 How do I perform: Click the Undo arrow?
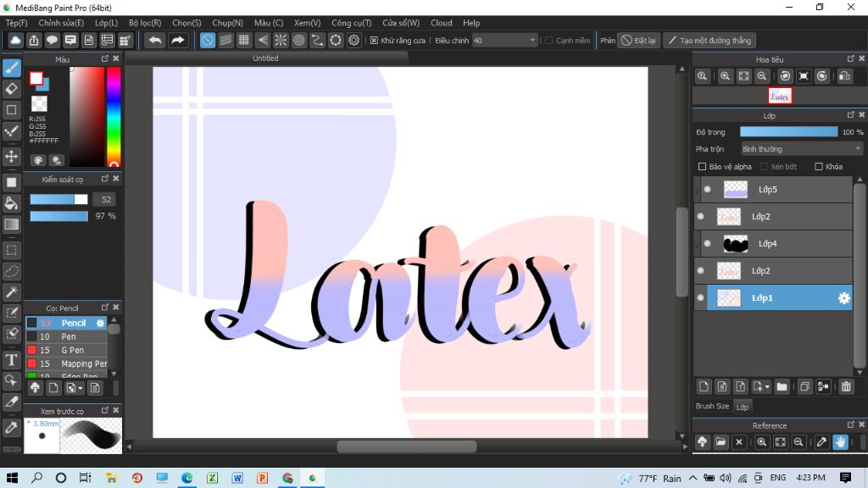[x=155, y=41]
